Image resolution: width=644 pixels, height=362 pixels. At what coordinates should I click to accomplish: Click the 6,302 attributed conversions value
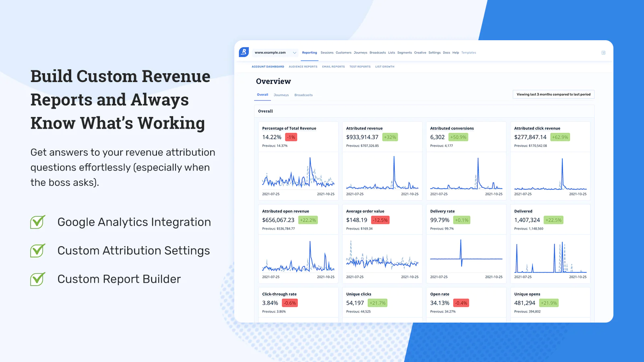pos(438,137)
